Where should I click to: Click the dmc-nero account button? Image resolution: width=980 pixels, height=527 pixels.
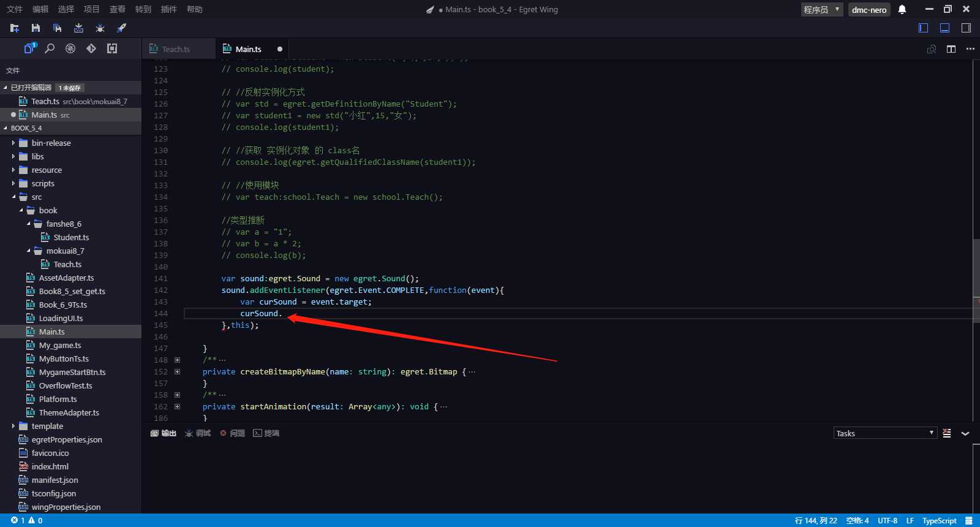point(869,9)
